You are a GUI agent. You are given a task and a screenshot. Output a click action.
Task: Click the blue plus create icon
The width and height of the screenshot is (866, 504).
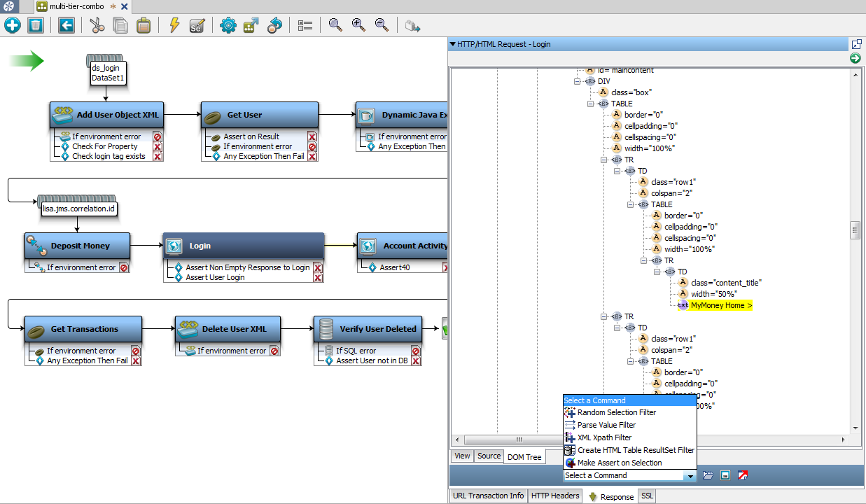[x=13, y=24]
